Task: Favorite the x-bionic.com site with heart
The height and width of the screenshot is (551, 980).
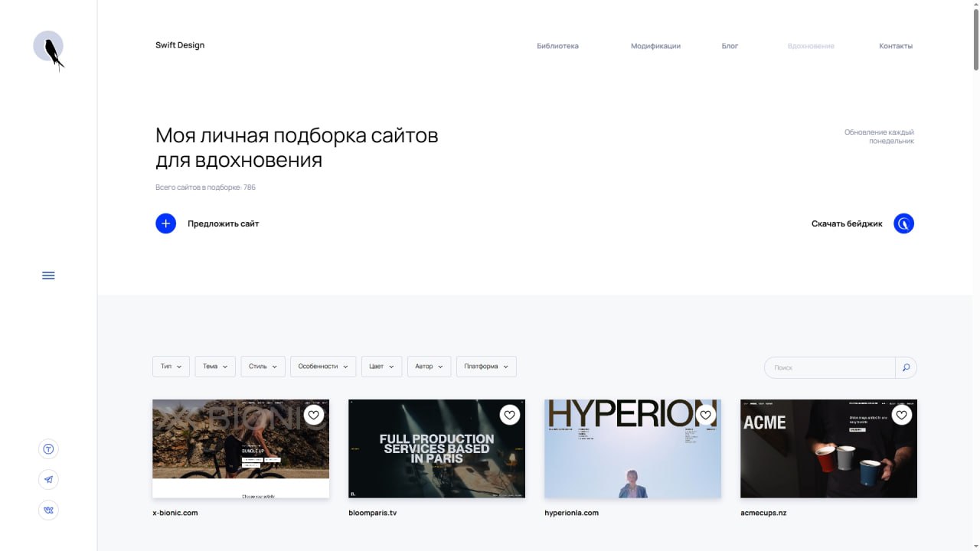Action: 313,415
